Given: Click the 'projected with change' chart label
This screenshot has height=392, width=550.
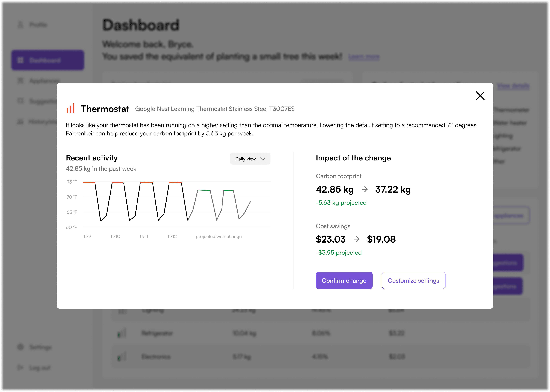Looking at the screenshot, I should click(219, 237).
